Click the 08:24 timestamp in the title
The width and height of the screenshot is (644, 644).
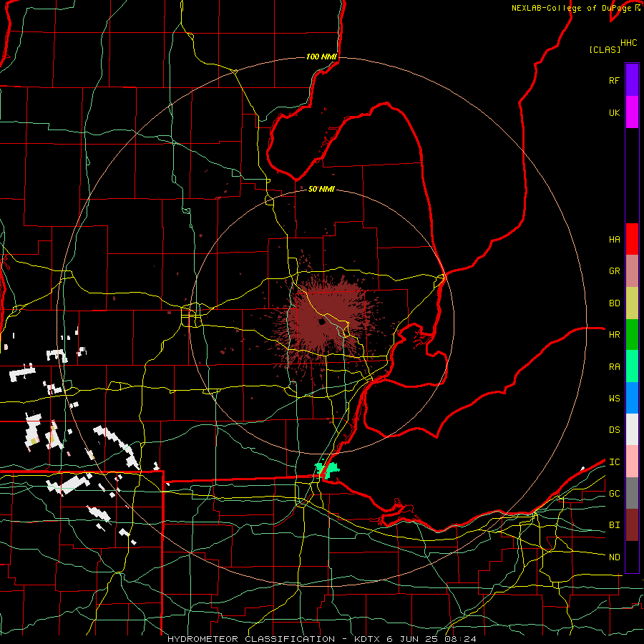[460, 639]
